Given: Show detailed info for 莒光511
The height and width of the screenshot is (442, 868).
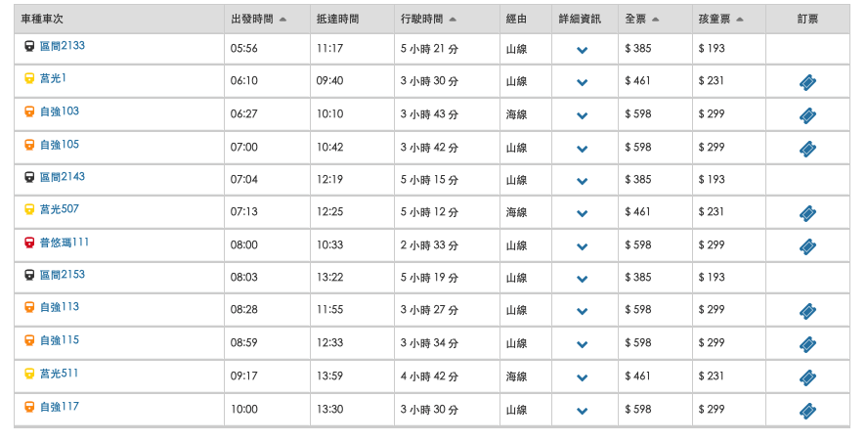Looking at the screenshot, I should pyautogui.click(x=583, y=378).
